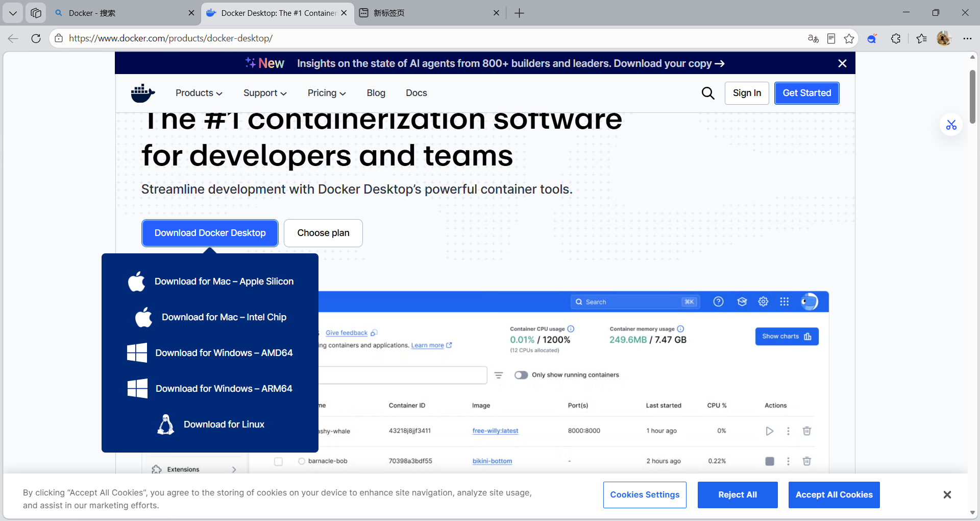Click Accept All Cookies
Viewport: 980px width, 521px height.
[834, 494]
